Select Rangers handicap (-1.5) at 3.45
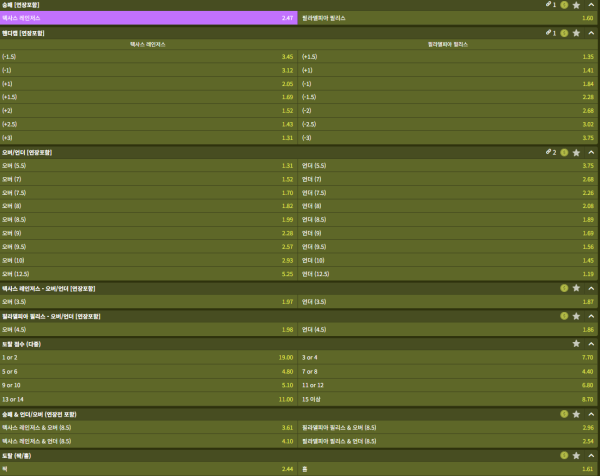 coord(148,57)
